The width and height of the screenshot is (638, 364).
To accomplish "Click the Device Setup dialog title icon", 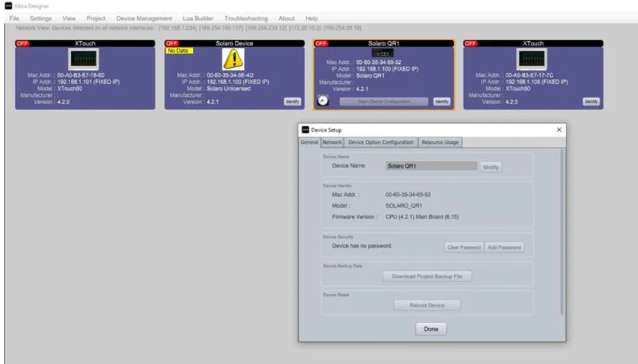I will [305, 130].
